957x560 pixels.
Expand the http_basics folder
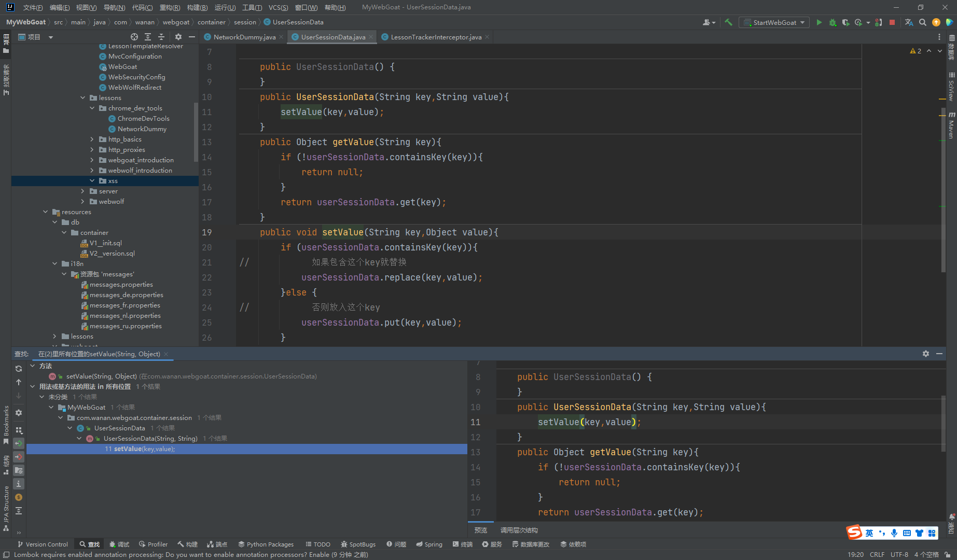(92, 139)
